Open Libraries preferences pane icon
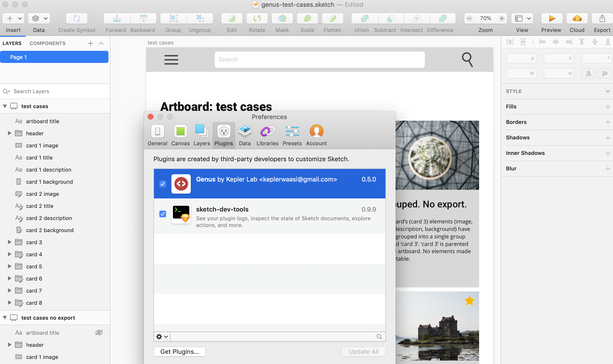This screenshot has width=613, height=364. click(267, 132)
